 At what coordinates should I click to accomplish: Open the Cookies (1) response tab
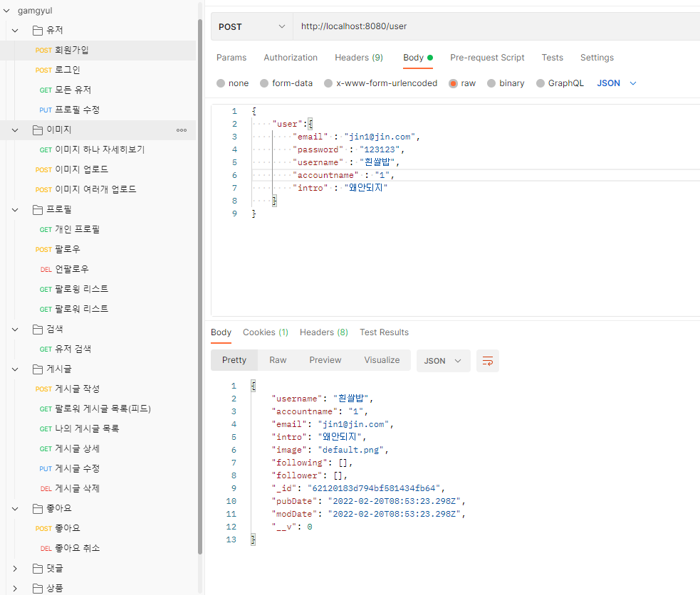coord(265,332)
